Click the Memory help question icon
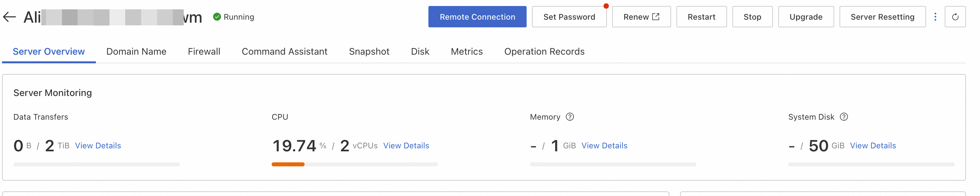 (x=570, y=117)
